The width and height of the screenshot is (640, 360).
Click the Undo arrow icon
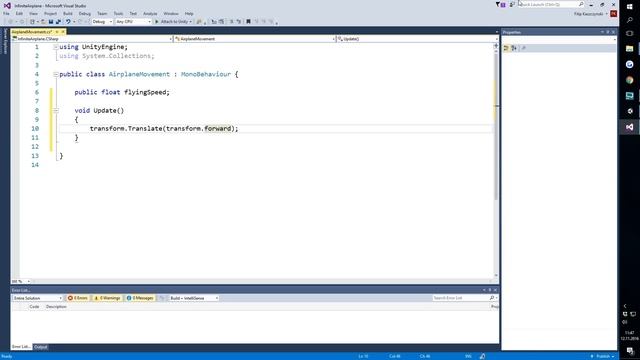click(68, 22)
